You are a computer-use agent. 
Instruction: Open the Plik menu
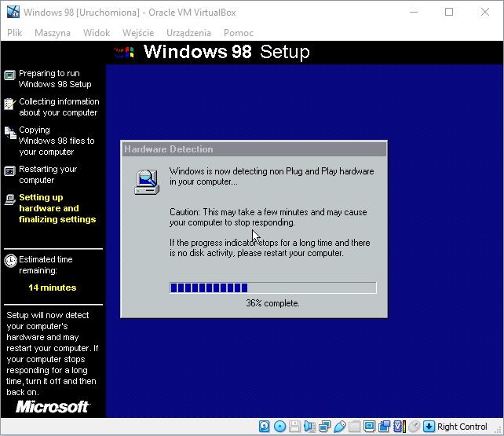[x=15, y=33]
